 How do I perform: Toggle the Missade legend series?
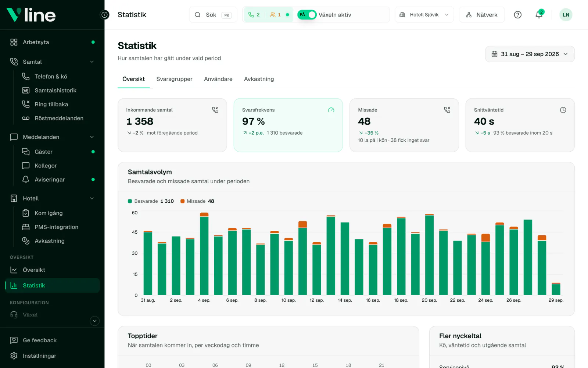pos(197,201)
